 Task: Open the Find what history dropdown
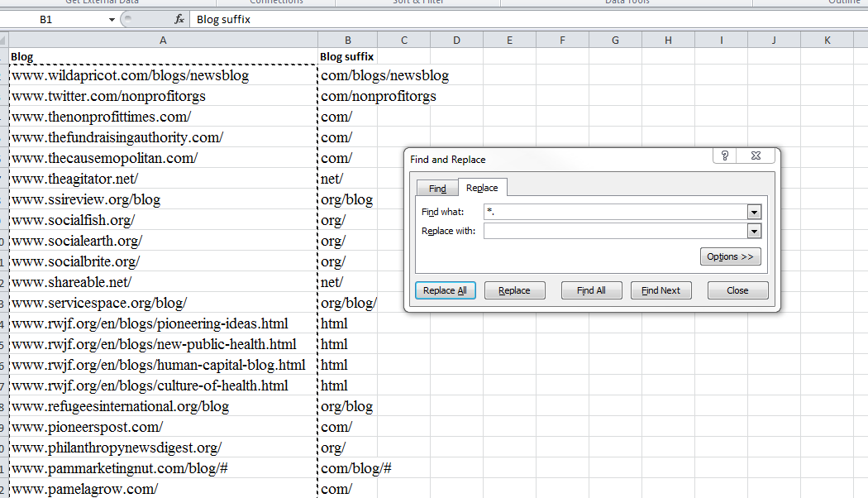[753, 212]
